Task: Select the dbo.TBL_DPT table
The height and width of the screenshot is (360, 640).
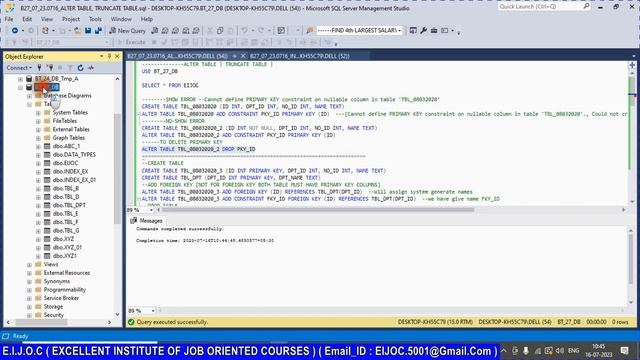Action: [x=69, y=205]
